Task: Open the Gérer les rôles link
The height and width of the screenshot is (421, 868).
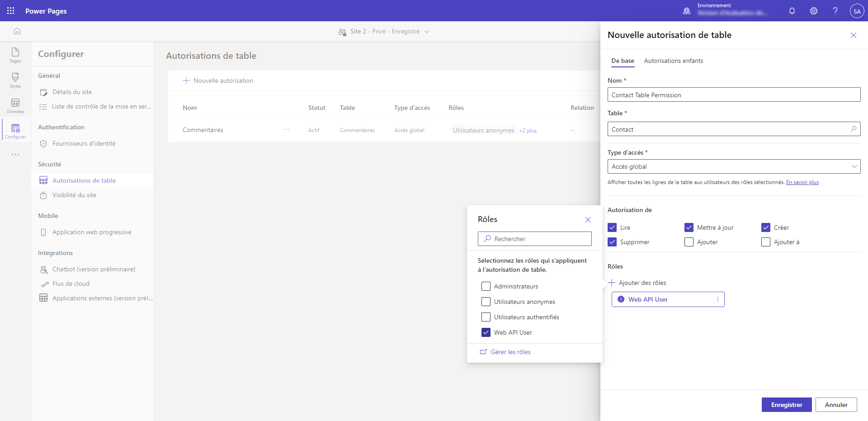Action: [511, 352]
